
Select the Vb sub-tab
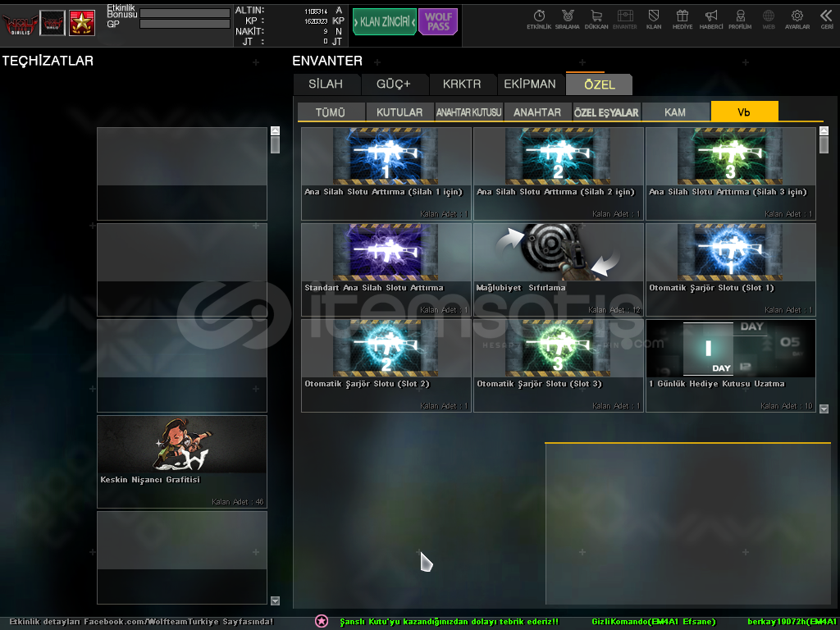(744, 112)
